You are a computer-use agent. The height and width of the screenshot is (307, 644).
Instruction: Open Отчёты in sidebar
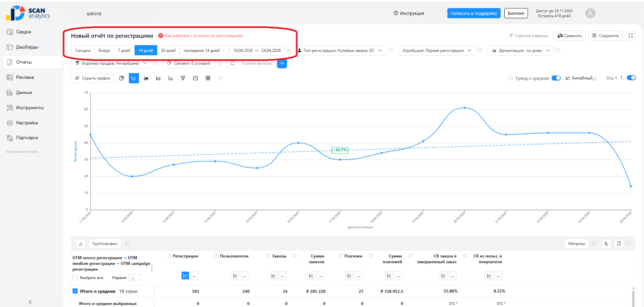[32, 62]
